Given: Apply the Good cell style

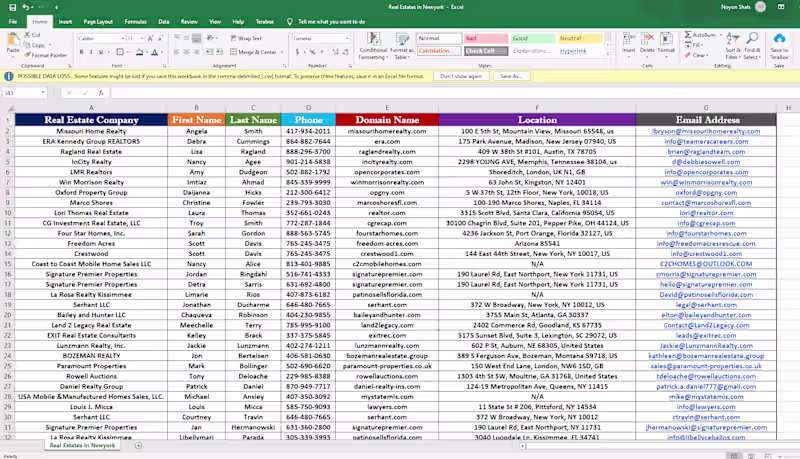Looking at the screenshot, I should click(533, 38).
